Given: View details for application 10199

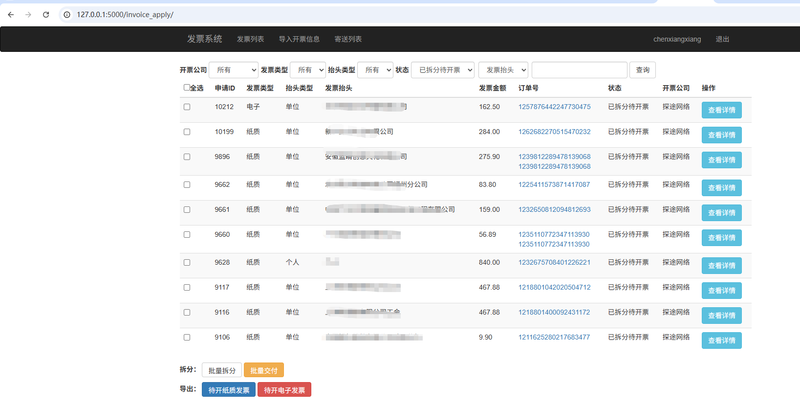Looking at the screenshot, I should click(721, 135).
